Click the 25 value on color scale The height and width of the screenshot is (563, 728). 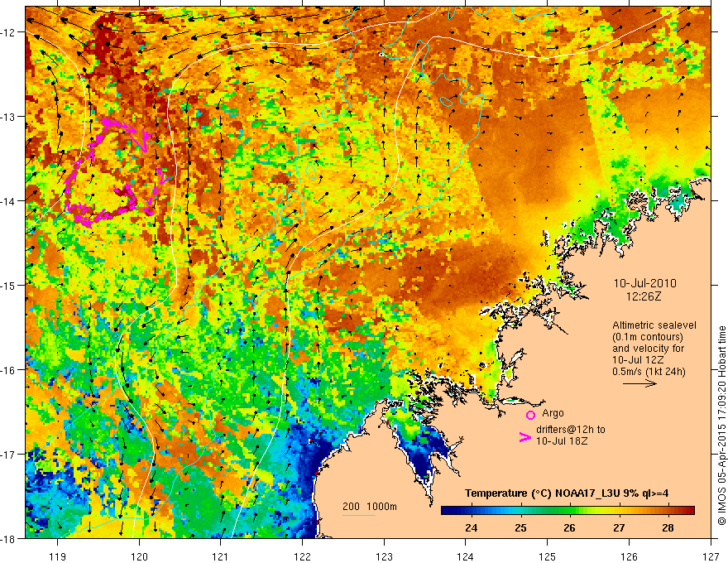520,527
